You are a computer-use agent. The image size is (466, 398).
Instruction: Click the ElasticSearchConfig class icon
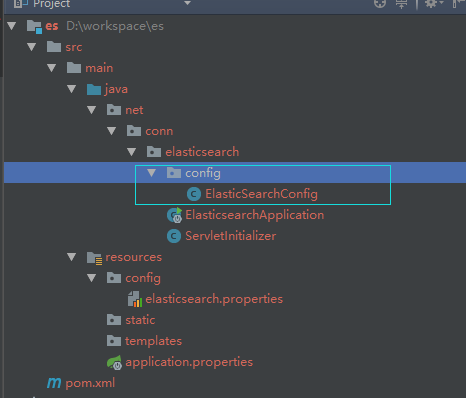tap(194, 194)
